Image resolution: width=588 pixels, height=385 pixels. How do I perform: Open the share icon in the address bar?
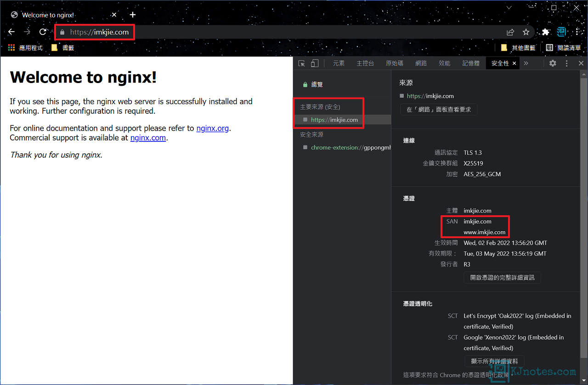510,32
